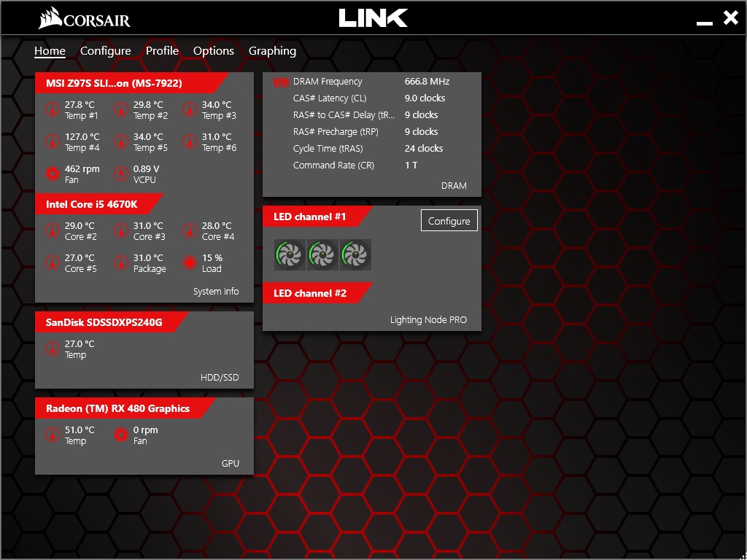Viewport: 747px width, 560px height.
Task: Click the Temp #1 thermometer icon
Action: point(53,109)
